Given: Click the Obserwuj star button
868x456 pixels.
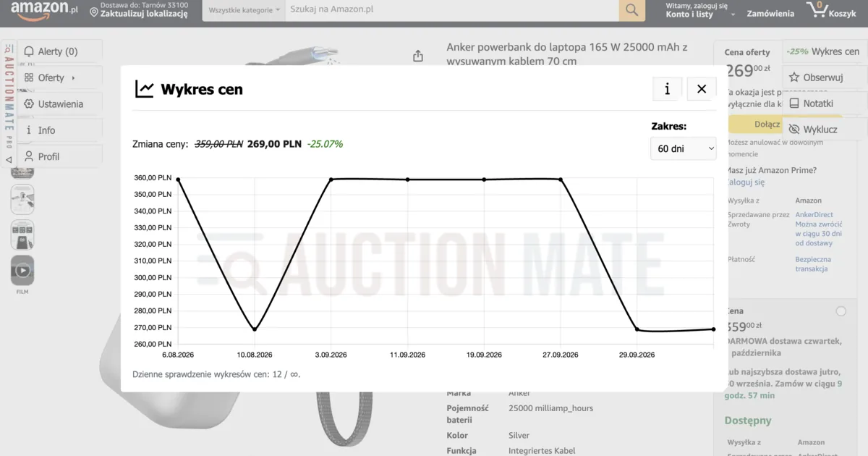Looking at the screenshot, I should [824, 77].
